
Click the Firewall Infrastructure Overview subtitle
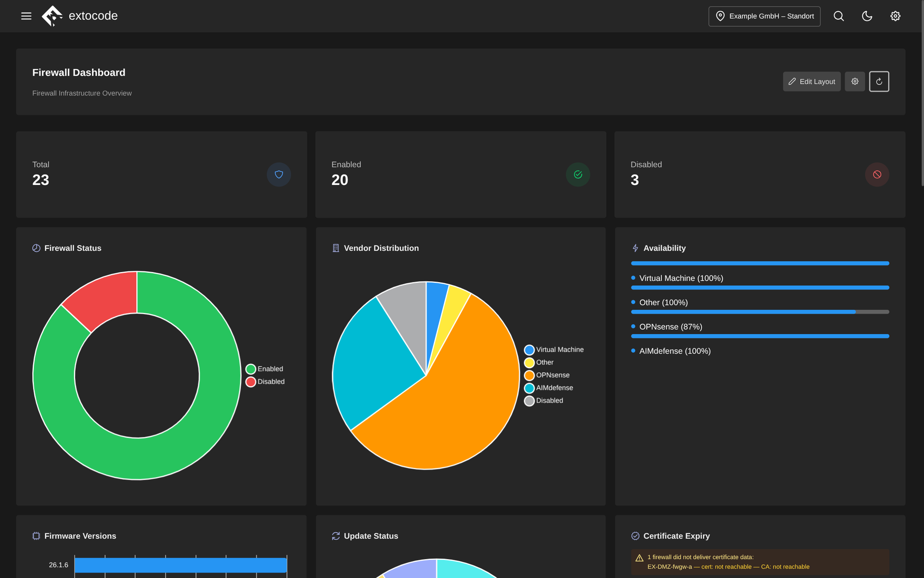(x=82, y=93)
